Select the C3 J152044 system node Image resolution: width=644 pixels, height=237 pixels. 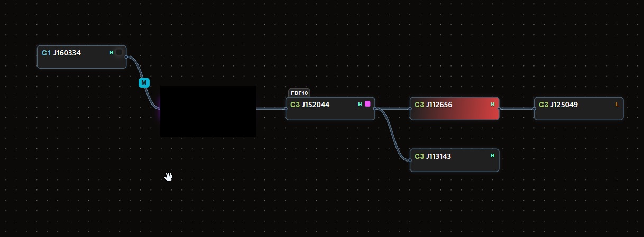pyautogui.click(x=330, y=108)
